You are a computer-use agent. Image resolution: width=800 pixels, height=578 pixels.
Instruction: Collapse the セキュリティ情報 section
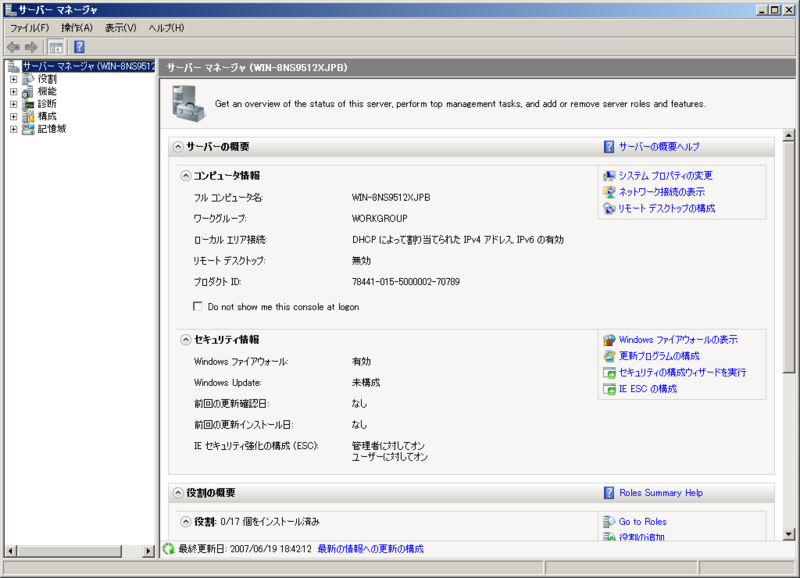[185, 340]
